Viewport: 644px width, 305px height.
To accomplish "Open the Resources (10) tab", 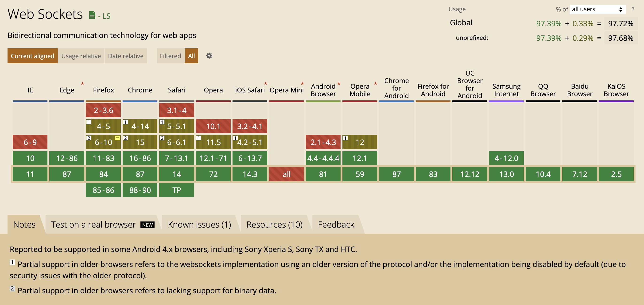I will 274,225.
